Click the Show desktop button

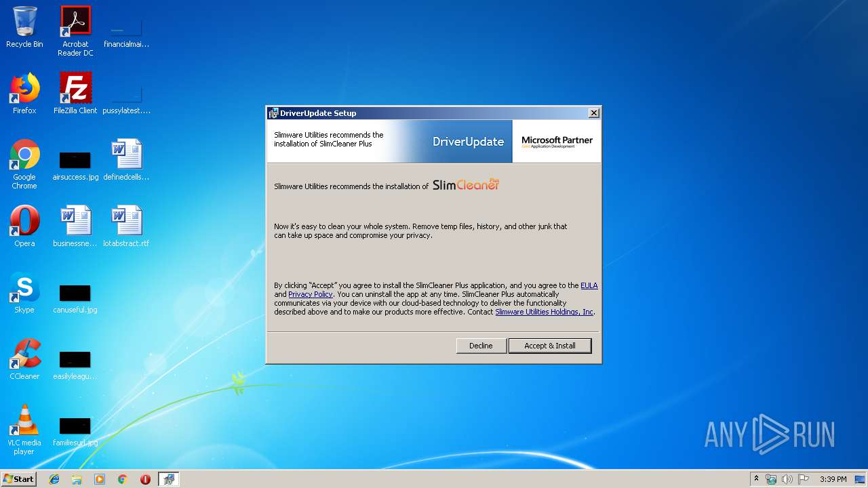(x=861, y=479)
